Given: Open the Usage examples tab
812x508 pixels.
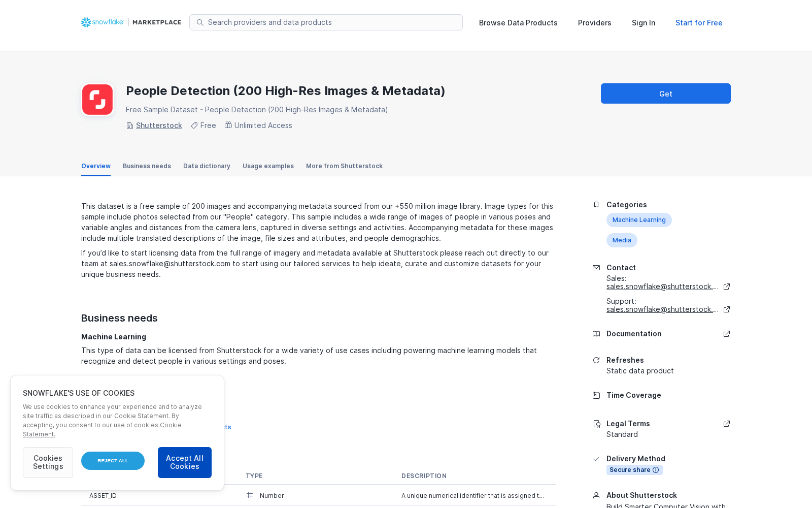Looking at the screenshot, I should (x=268, y=166).
